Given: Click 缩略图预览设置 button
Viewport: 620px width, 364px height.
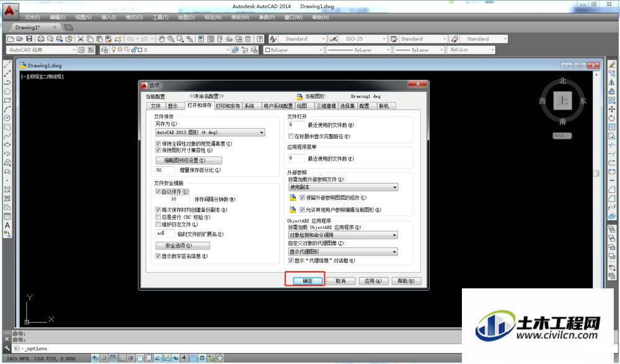Looking at the screenshot, I should pos(188,160).
